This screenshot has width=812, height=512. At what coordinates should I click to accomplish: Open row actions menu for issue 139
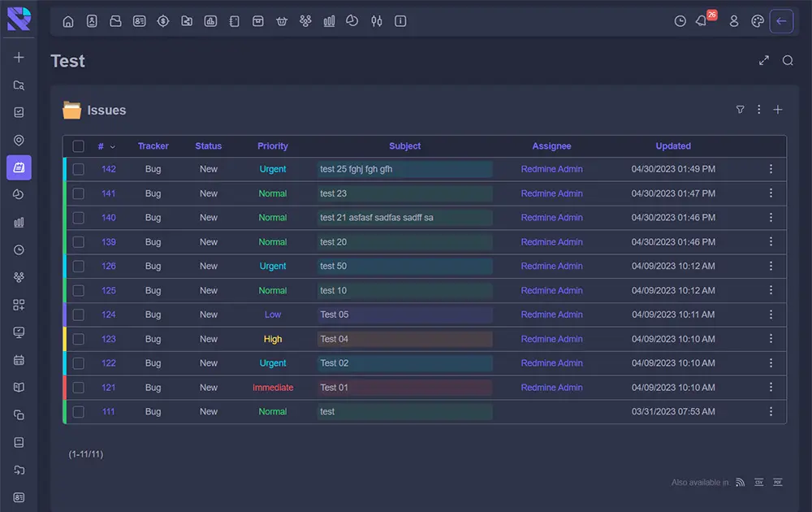[x=771, y=241]
